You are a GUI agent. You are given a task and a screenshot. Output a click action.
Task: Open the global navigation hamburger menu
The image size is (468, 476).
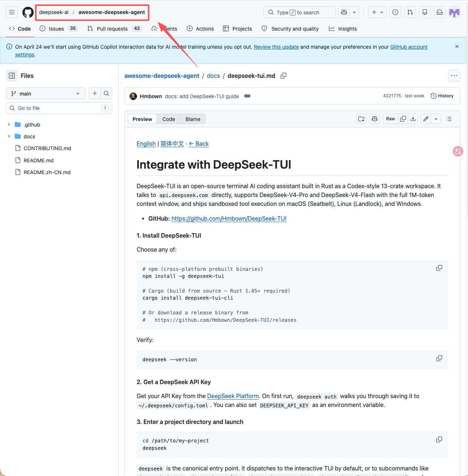tap(12, 12)
